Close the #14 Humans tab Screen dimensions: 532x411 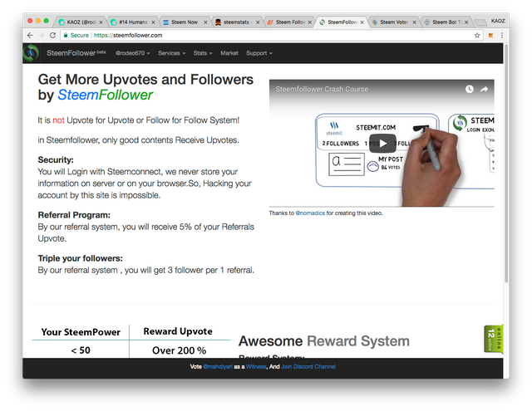153,22
